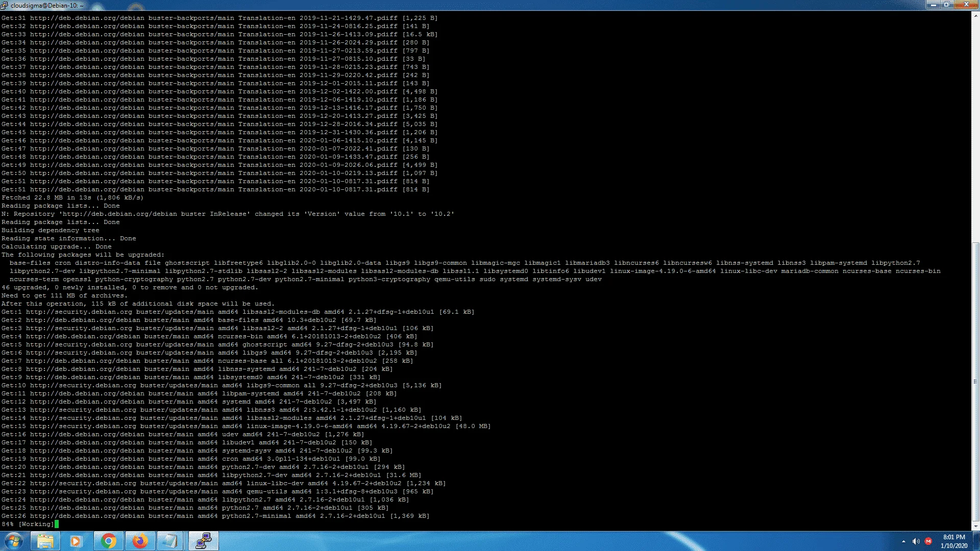Close the PuTTY window

(x=966, y=5)
